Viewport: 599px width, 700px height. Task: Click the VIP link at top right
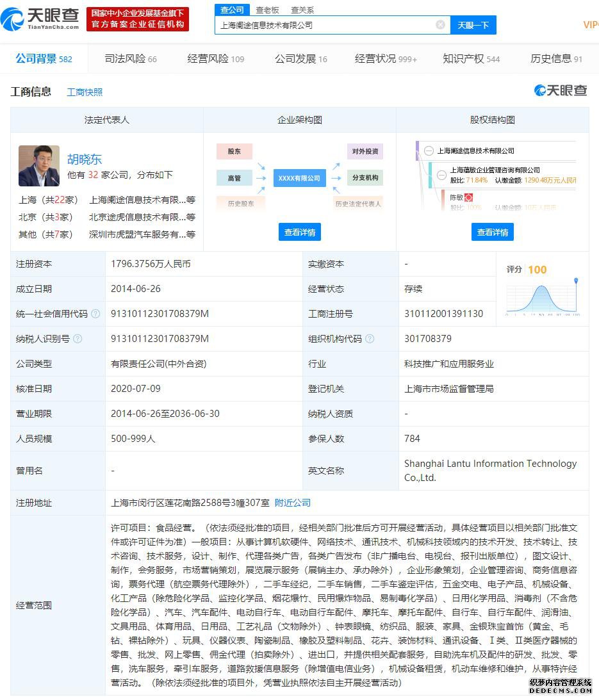click(591, 25)
